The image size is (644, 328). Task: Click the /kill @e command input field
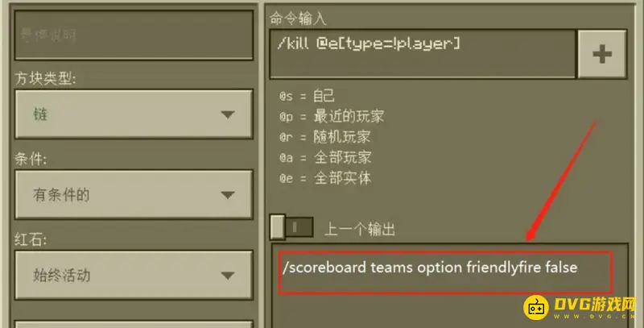(x=423, y=54)
